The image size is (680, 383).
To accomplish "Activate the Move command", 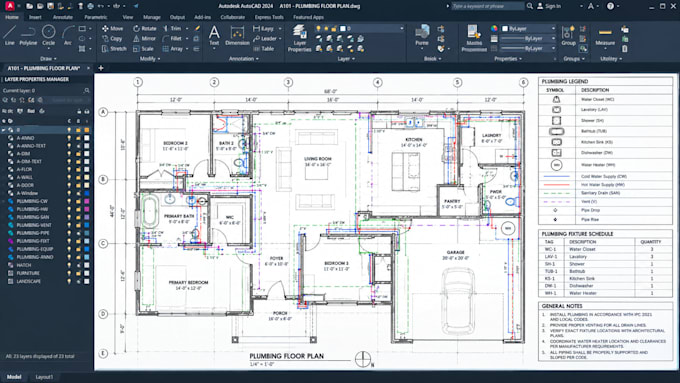I will pyautogui.click(x=112, y=29).
